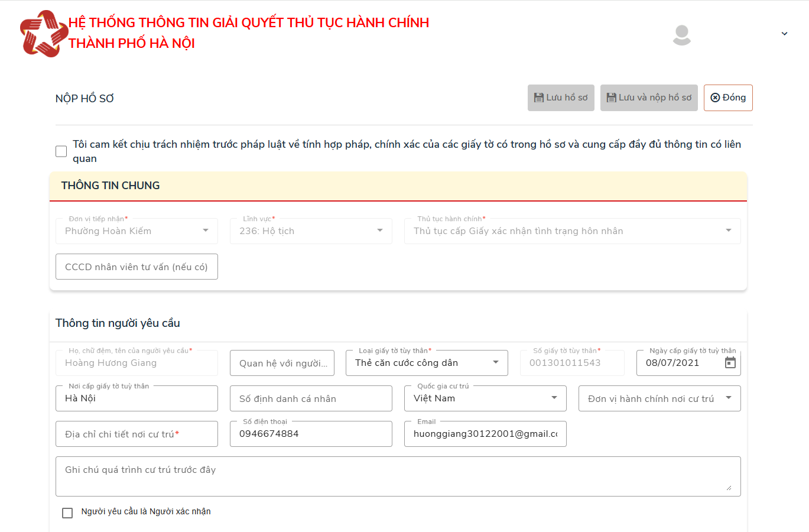
Task: Open the user avatar profile icon
Action: [x=682, y=35]
